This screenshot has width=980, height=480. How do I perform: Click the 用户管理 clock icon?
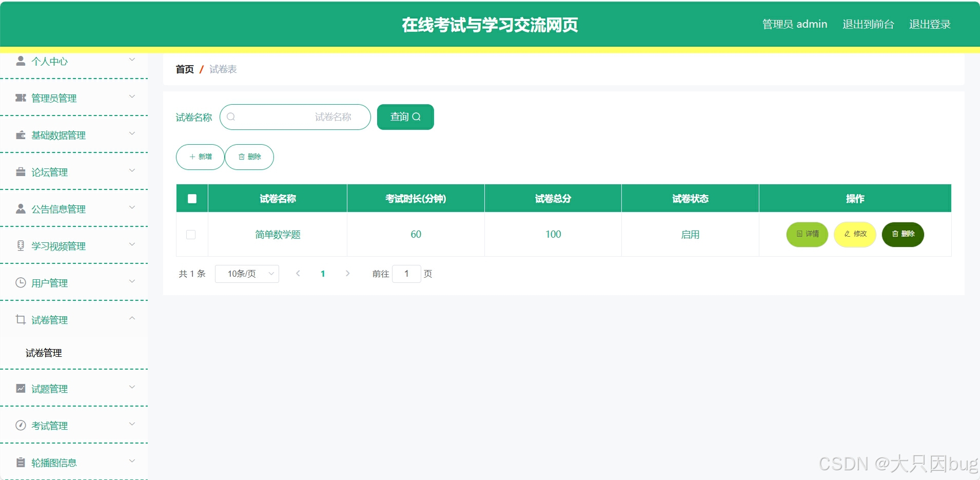21,283
